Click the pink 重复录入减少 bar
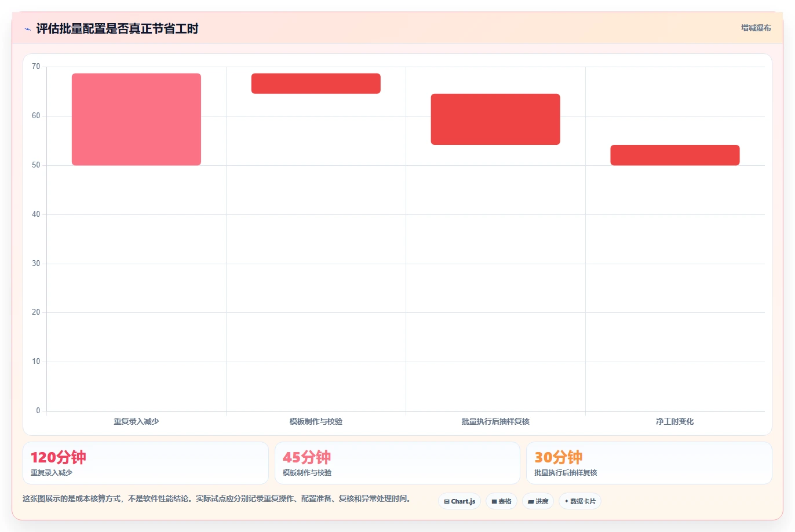 pyautogui.click(x=136, y=119)
